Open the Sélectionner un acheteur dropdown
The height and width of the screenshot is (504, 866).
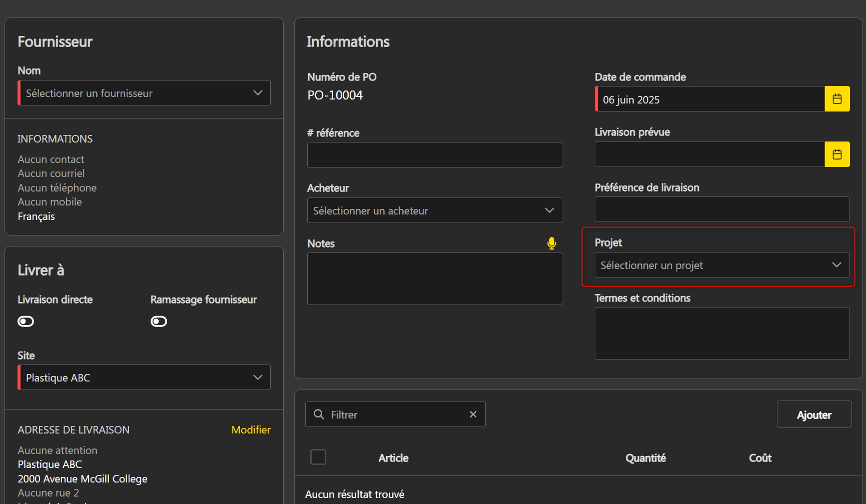pos(434,210)
